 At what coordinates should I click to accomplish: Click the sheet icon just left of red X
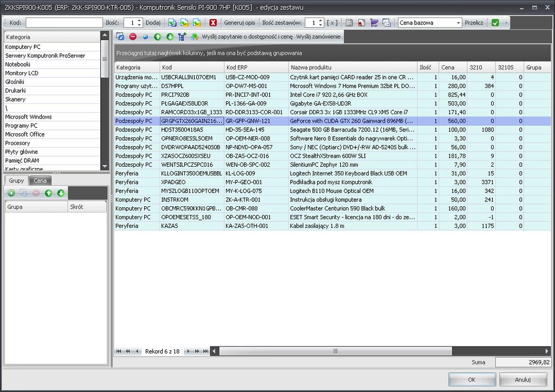[x=197, y=23]
